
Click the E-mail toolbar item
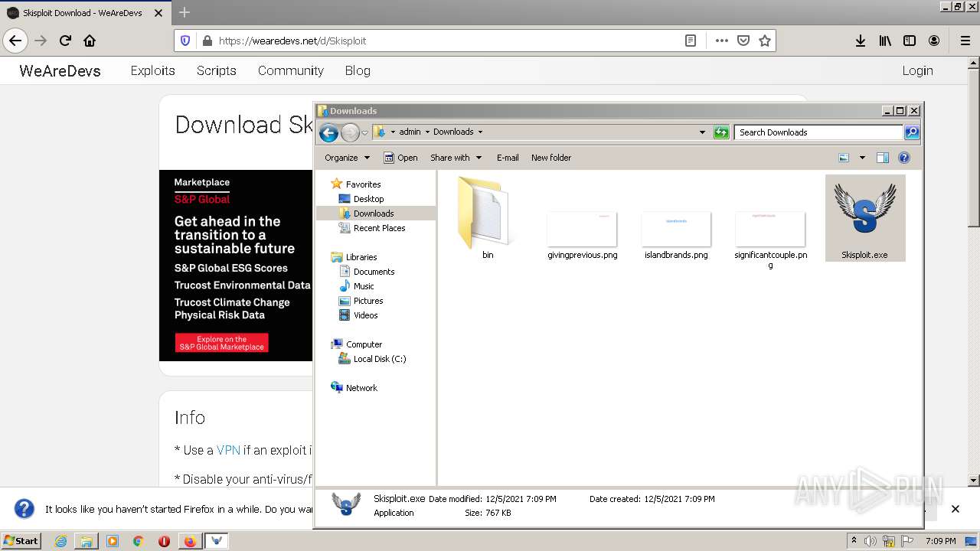[x=508, y=158]
